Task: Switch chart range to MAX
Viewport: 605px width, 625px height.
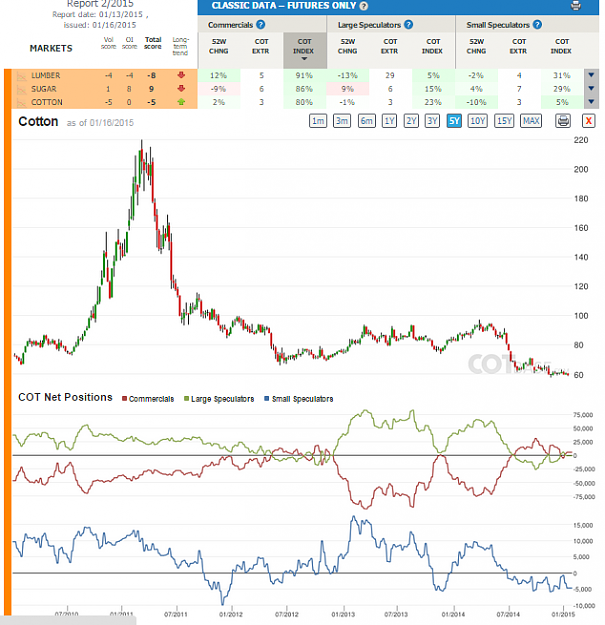Action: 531,121
